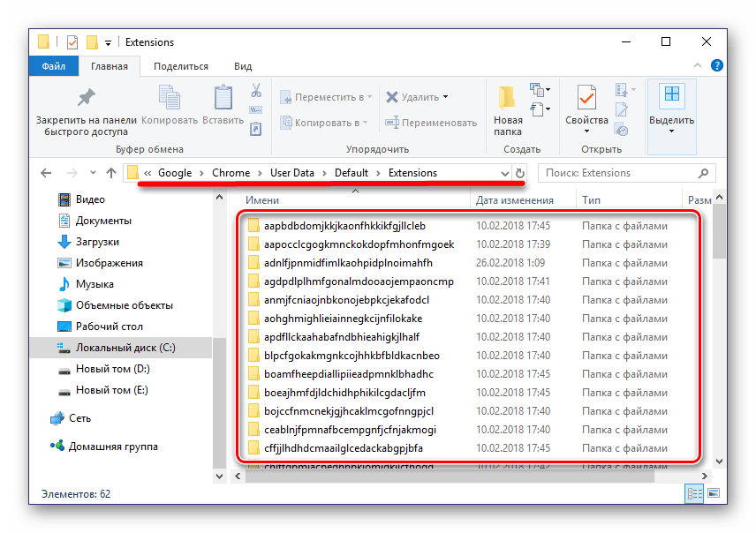
Task: Sort files by Дата изменения column
Action: [x=517, y=199]
